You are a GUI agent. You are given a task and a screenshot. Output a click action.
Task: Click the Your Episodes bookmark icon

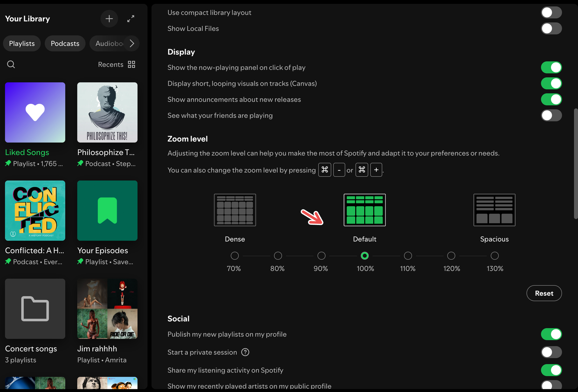pos(107,210)
